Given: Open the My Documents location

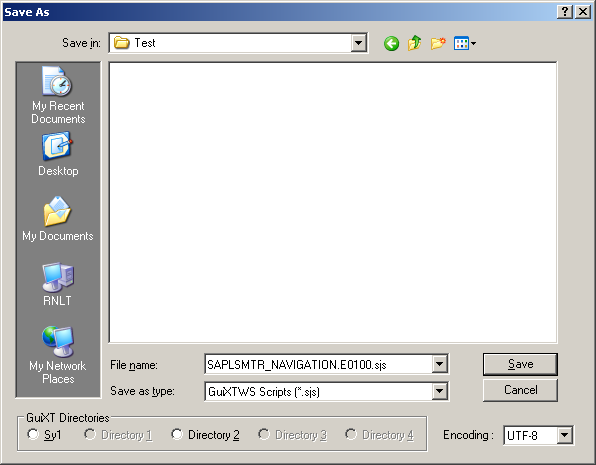Looking at the screenshot, I should [x=58, y=219].
